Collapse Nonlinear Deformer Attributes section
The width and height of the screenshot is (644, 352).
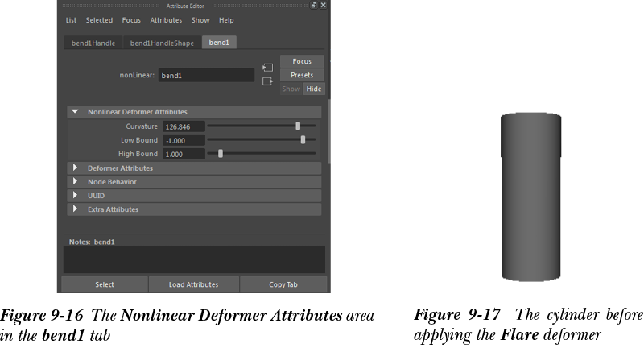[x=75, y=112]
